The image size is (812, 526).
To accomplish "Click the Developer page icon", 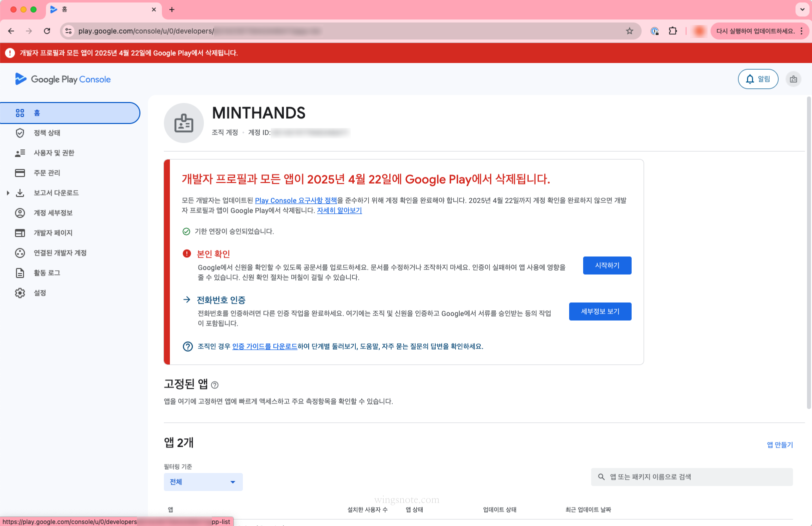I will 20,233.
